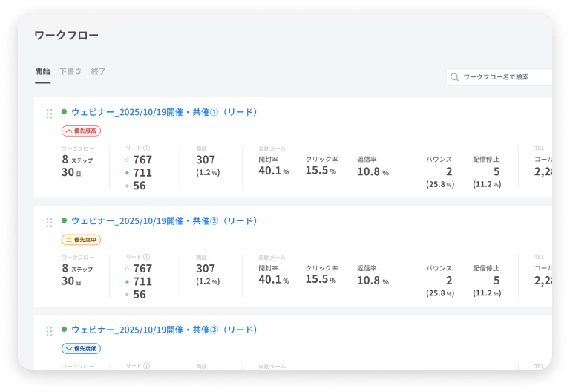Open the 優先度低 priority badge
Viewport: 570px width, 392px height.
click(80, 348)
